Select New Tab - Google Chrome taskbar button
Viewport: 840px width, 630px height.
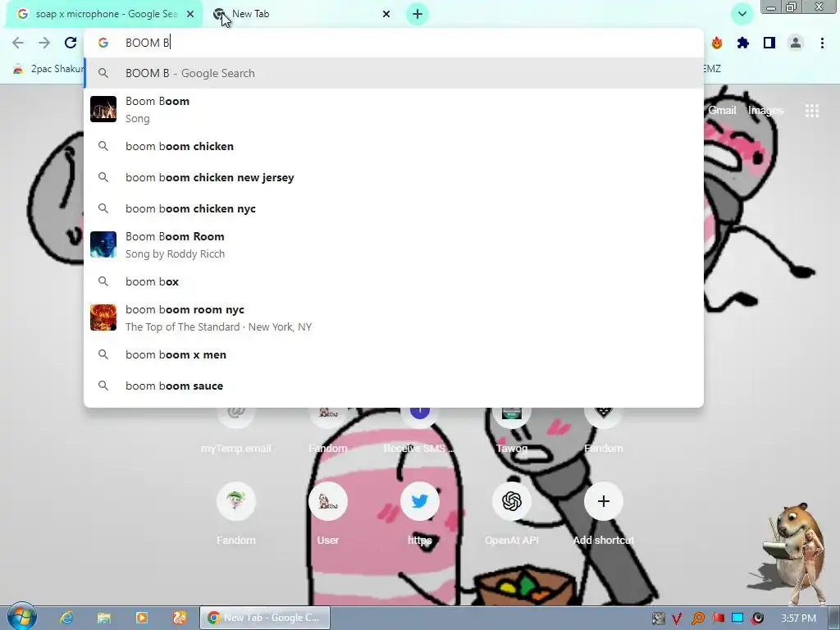click(265, 618)
